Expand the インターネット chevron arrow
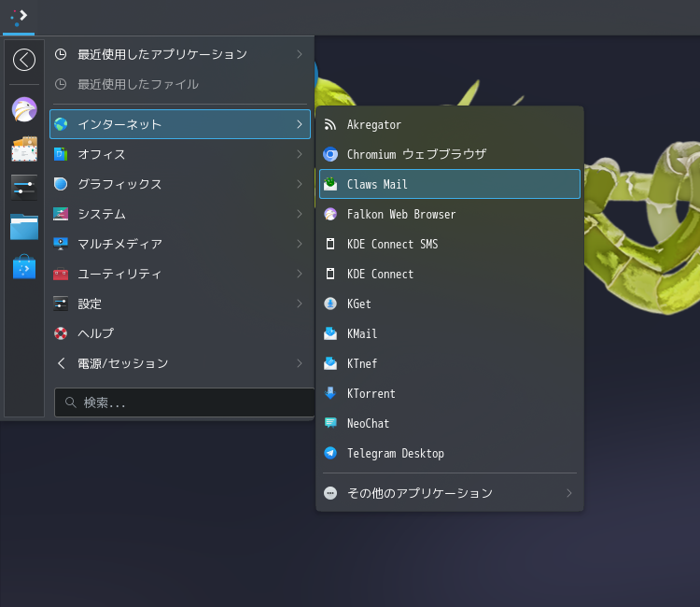 300,124
